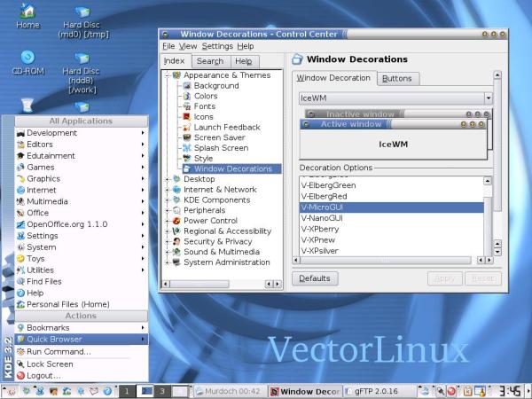Click the Launch Feedback icon in the tree

[186, 128]
